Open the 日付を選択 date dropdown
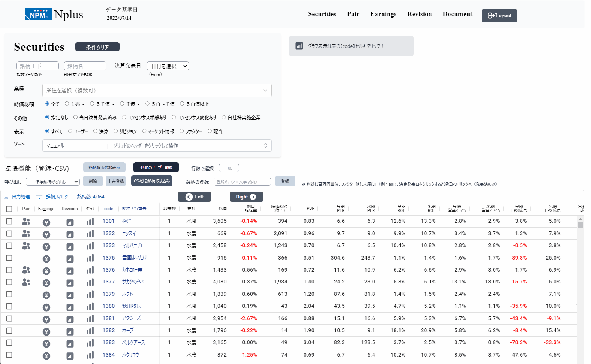The image size is (591, 364). (168, 66)
